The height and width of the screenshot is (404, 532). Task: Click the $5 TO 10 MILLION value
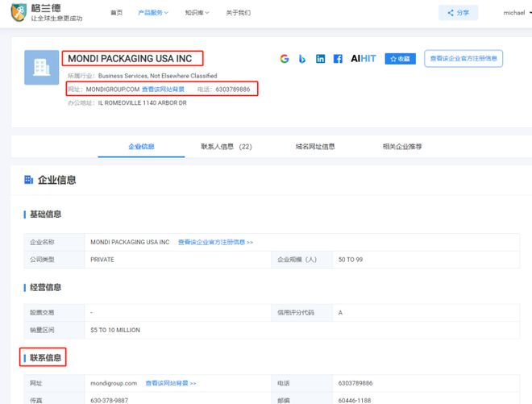tap(115, 330)
